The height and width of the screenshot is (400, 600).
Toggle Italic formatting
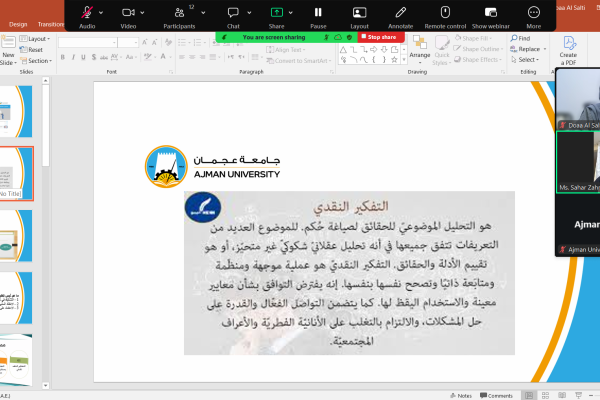pos(73,57)
